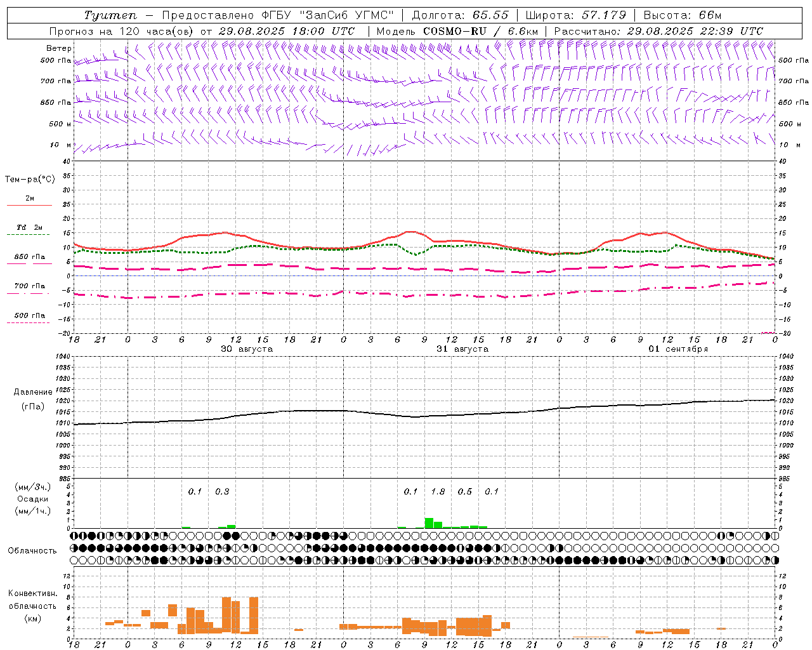812x650 pixels.
Task: Click the tallest green precipitation bar
Action: (x=429, y=523)
